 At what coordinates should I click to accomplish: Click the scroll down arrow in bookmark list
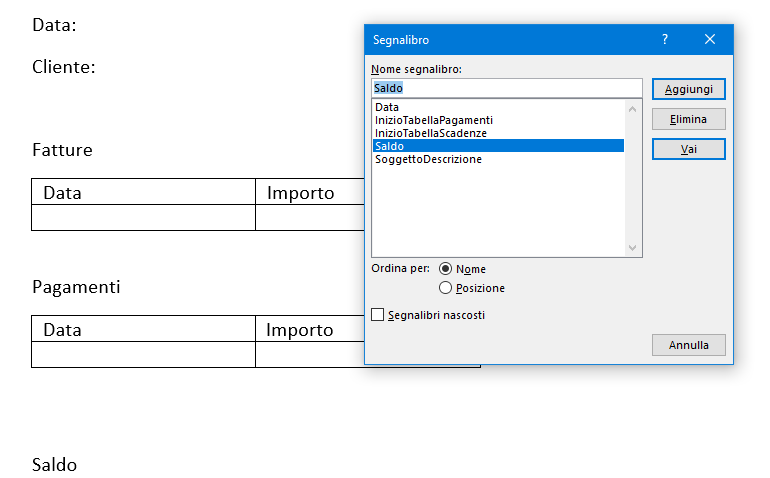[x=632, y=248]
